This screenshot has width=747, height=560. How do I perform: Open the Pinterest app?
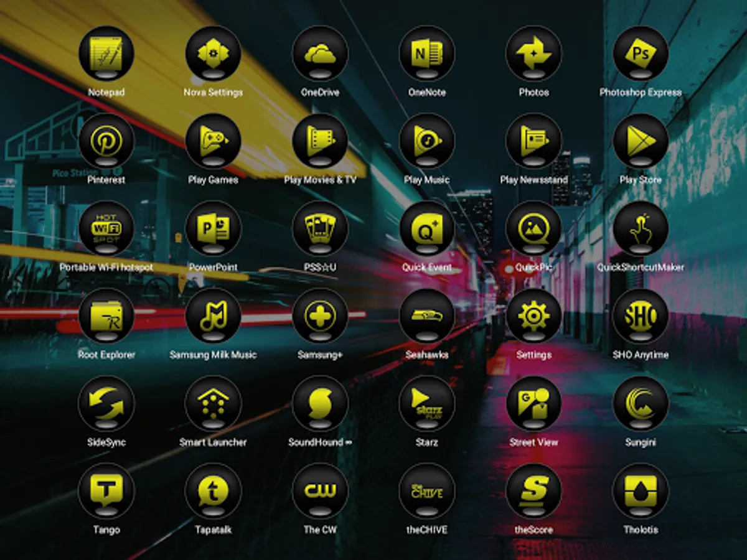coord(106,141)
